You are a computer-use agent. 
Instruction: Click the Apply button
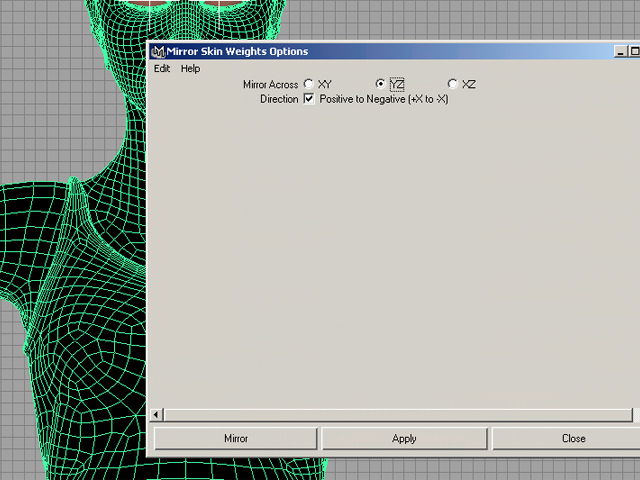coord(404,438)
